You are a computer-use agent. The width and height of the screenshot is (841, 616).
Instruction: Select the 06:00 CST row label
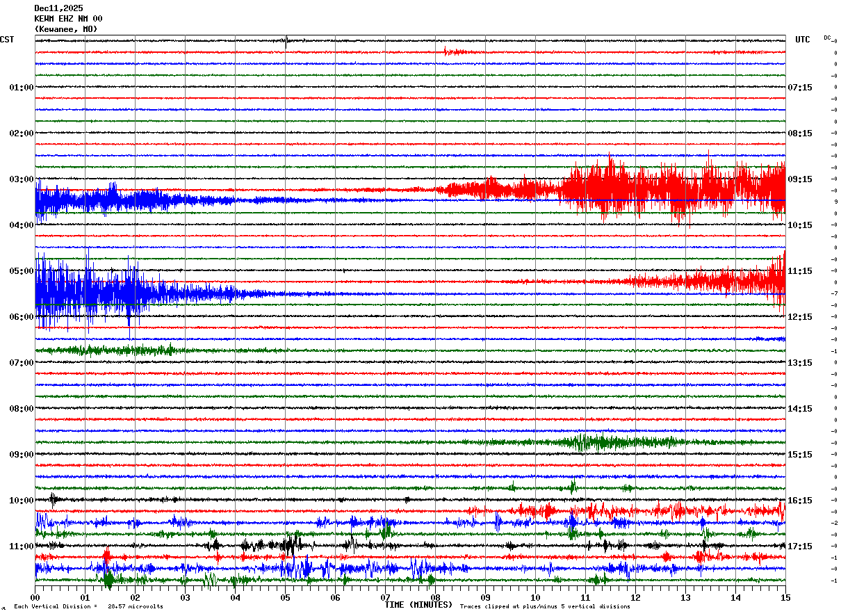21,317
